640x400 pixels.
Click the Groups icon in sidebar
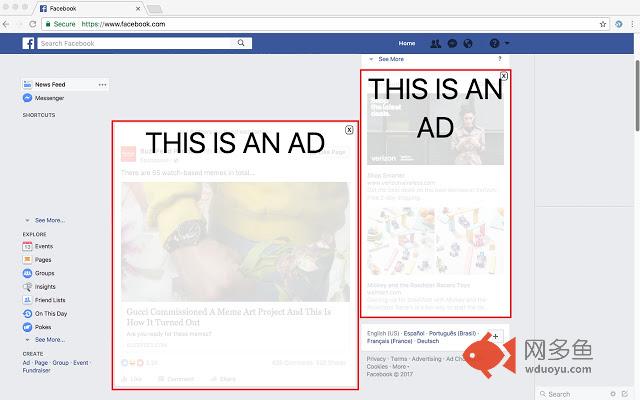[27, 273]
